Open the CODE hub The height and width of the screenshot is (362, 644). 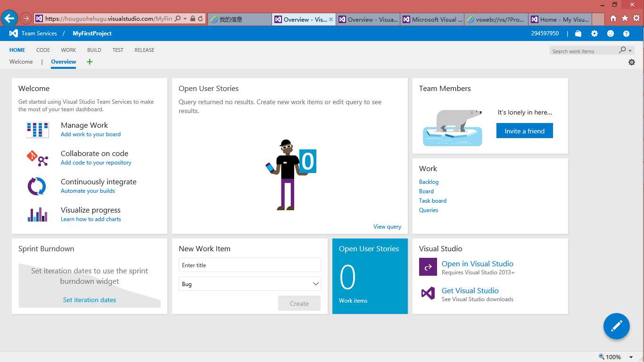coord(43,50)
